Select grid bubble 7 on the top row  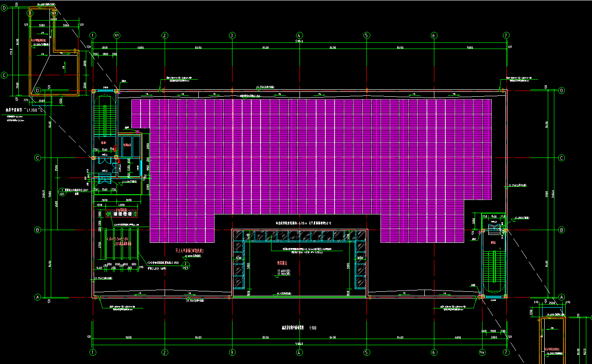[506, 35]
